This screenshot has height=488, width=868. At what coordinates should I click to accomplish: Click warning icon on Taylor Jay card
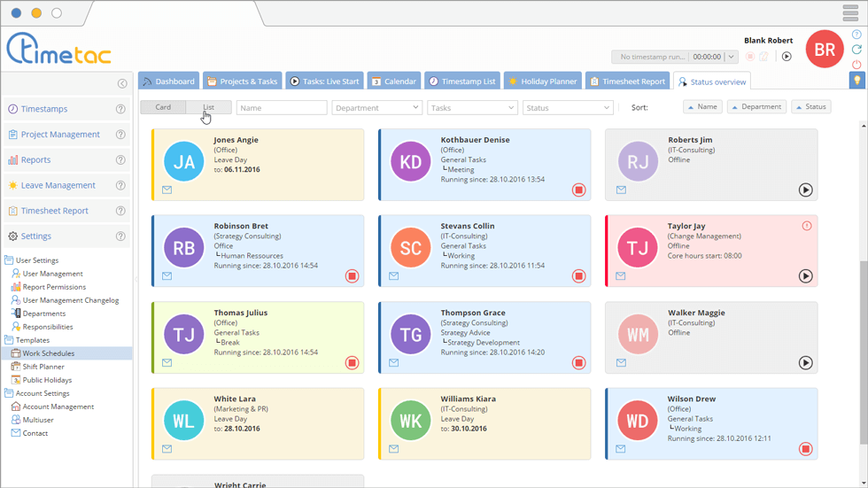tap(806, 226)
